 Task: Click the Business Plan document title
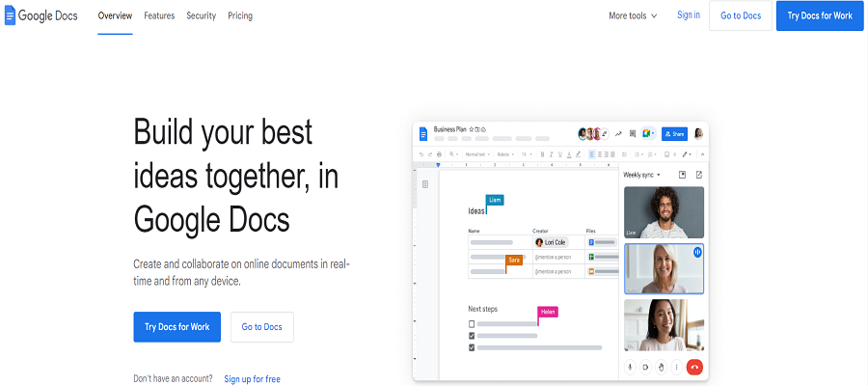(450, 129)
